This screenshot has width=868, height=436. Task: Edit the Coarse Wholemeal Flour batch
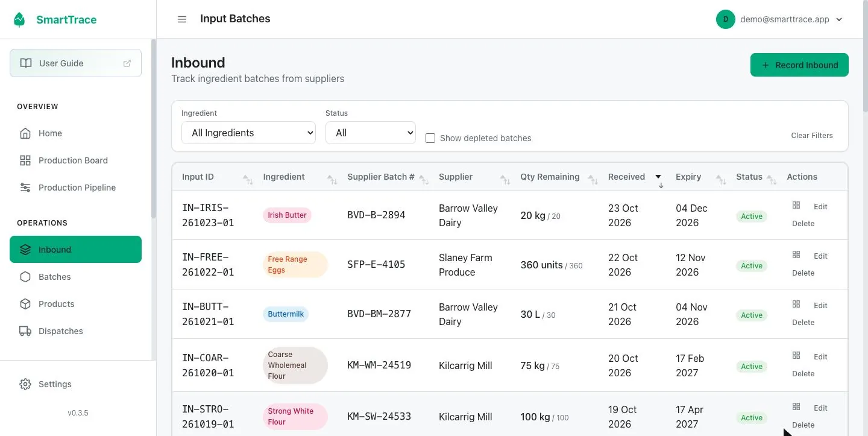pos(820,356)
